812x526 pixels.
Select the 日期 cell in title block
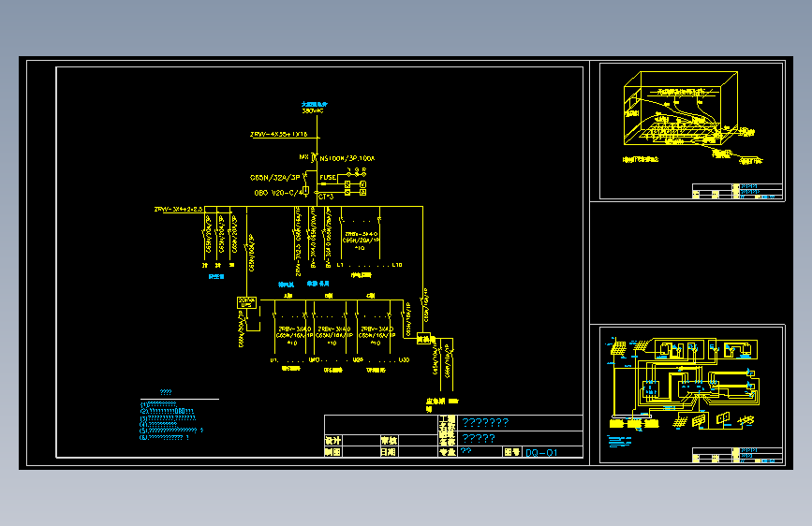coord(389,452)
